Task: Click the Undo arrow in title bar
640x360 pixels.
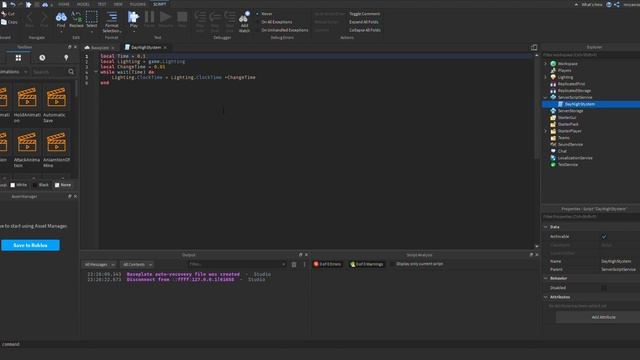Action: point(13,4)
